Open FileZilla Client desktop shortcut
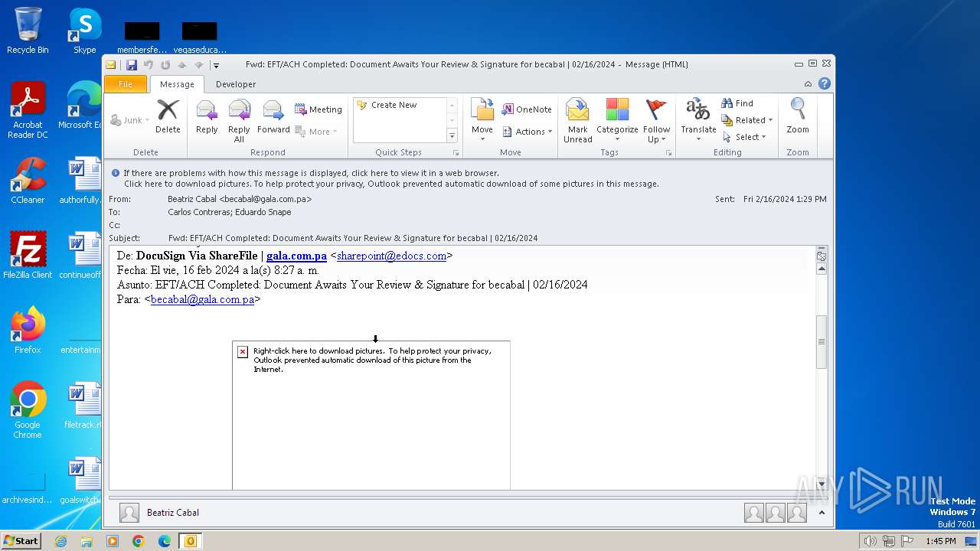 point(28,255)
